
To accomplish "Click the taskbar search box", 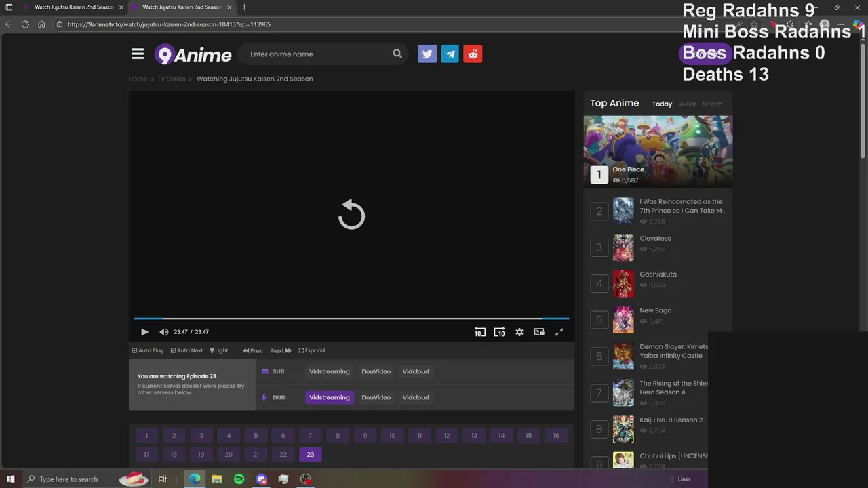I will pos(86,479).
